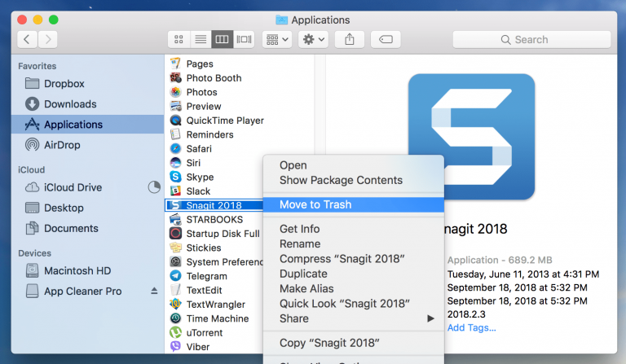Go forward with the right arrow button

coord(48,39)
